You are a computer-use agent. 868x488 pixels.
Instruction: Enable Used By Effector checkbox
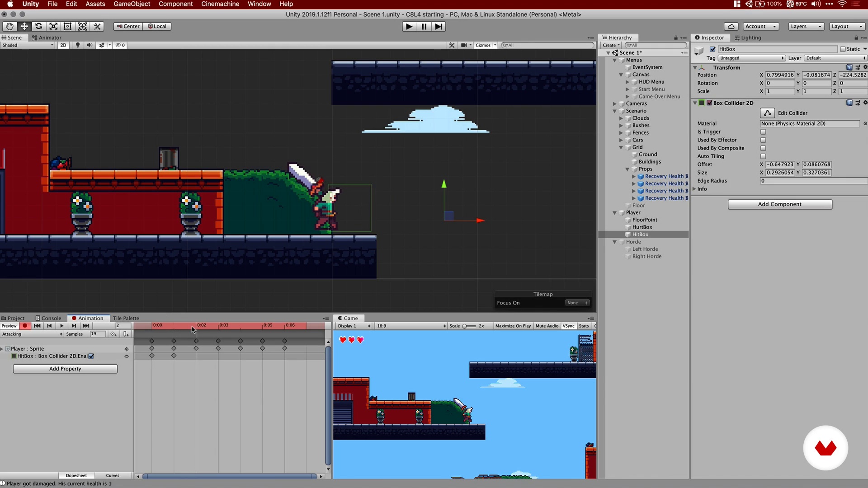click(x=763, y=140)
